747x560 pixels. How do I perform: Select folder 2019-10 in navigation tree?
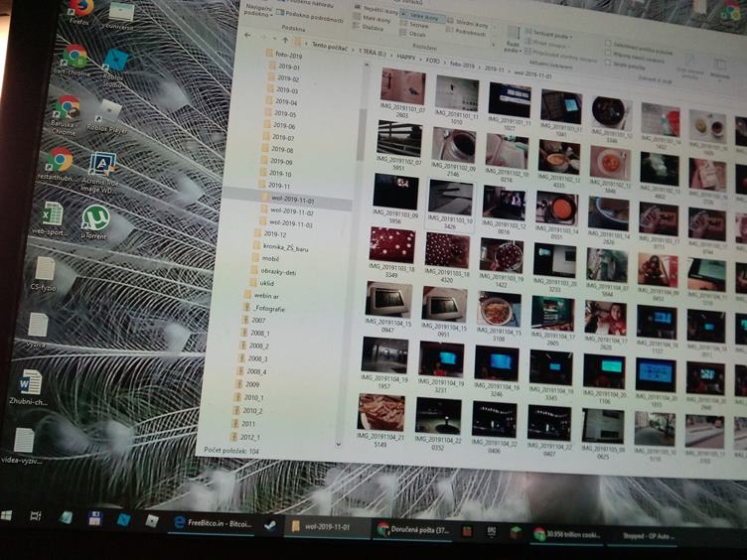coord(276,174)
